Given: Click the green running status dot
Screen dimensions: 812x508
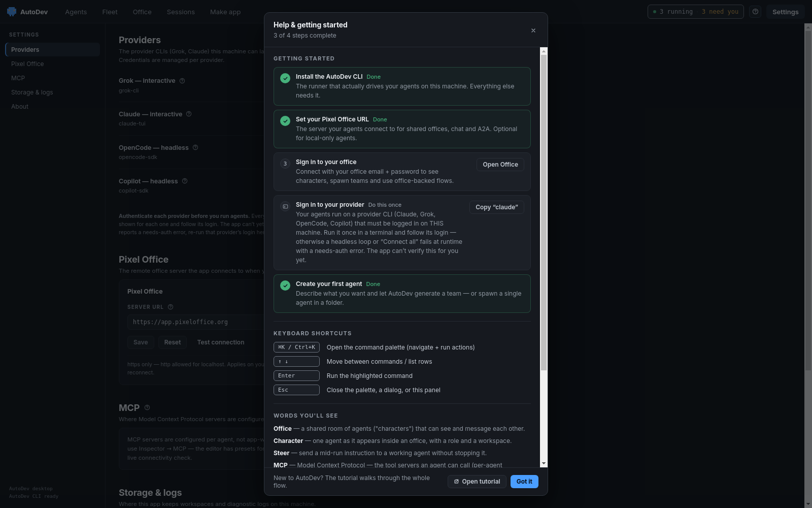Looking at the screenshot, I should pos(655,12).
